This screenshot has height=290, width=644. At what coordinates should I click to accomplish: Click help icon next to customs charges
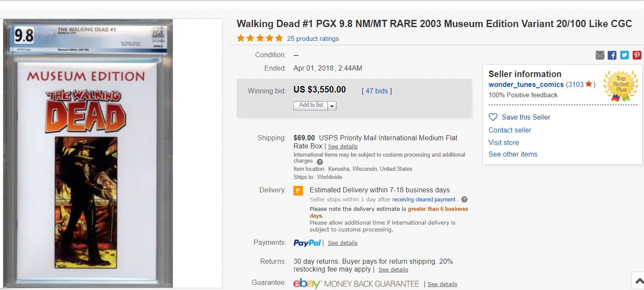(320, 162)
